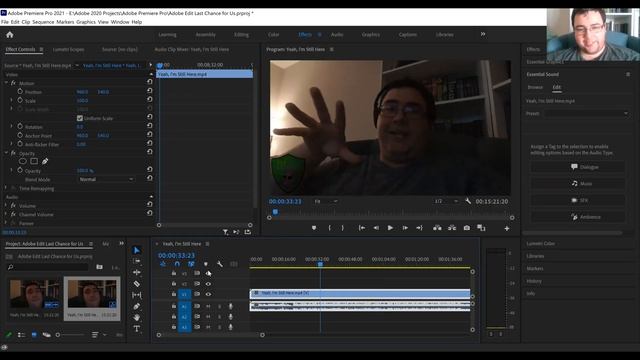This screenshot has height=360, width=640.
Task: Expand the Rotation property
Action: tap(11, 127)
